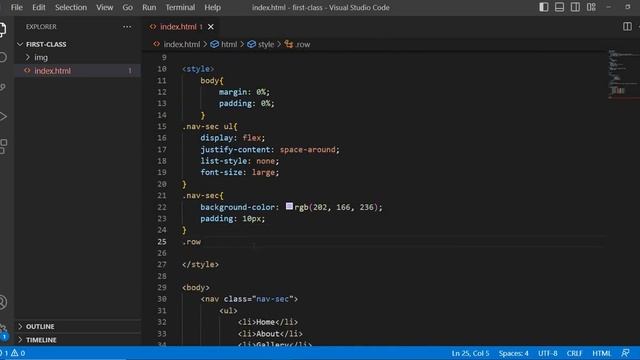Viewport: 640px width, 360px height.
Task: Click the minimap code overview
Action: coord(624,74)
